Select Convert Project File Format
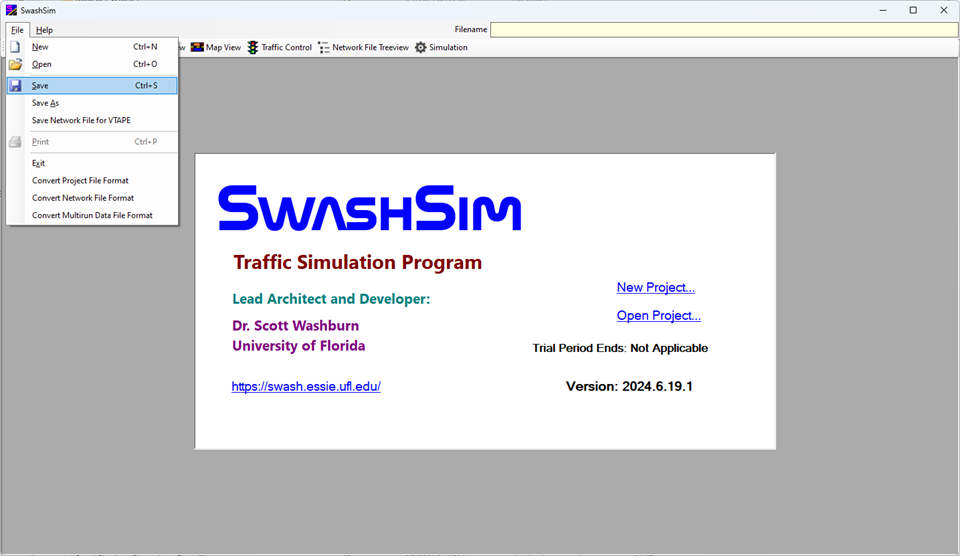Image resolution: width=960 pixels, height=556 pixels. 92,181
